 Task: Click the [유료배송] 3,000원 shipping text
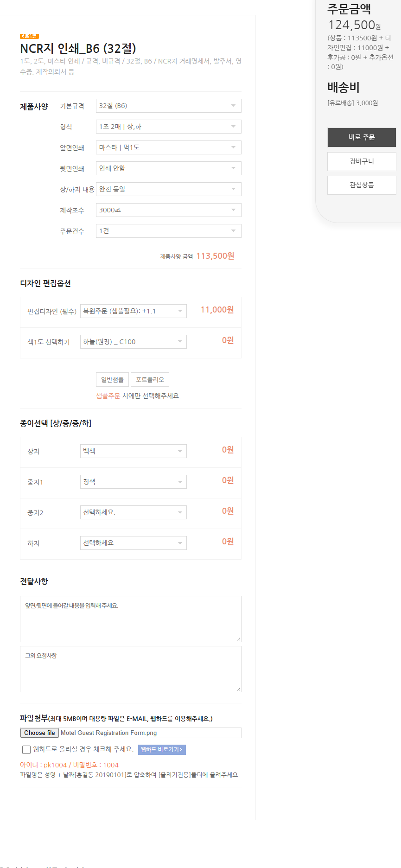pos(353,103)
